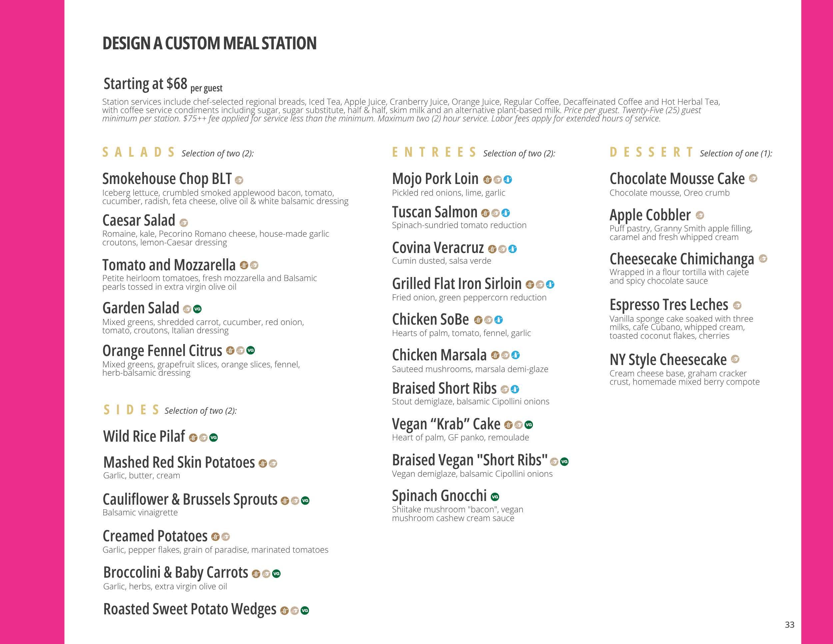Click page number 33
This screenshot has width=833, height=644.
pyautogui.click(x=790, y=625)
